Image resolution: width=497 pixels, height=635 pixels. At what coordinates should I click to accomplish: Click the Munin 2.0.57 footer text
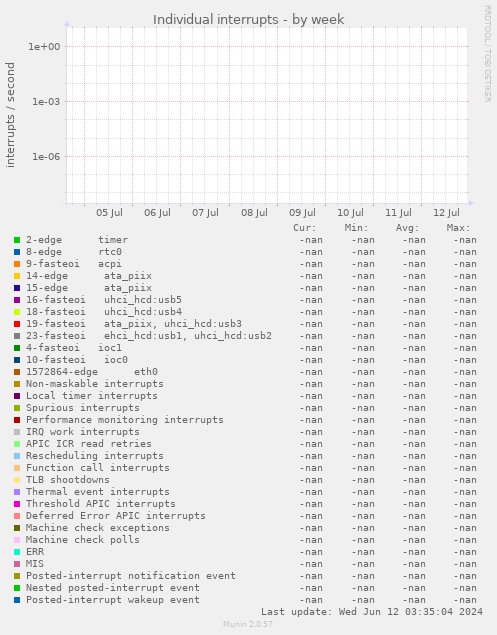pos(248,624)
